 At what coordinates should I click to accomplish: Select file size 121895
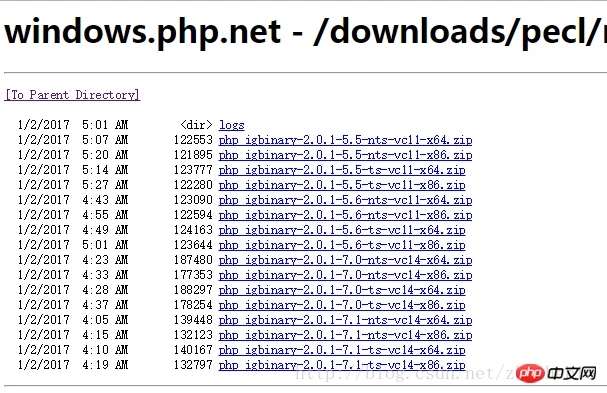click(193, 155)
